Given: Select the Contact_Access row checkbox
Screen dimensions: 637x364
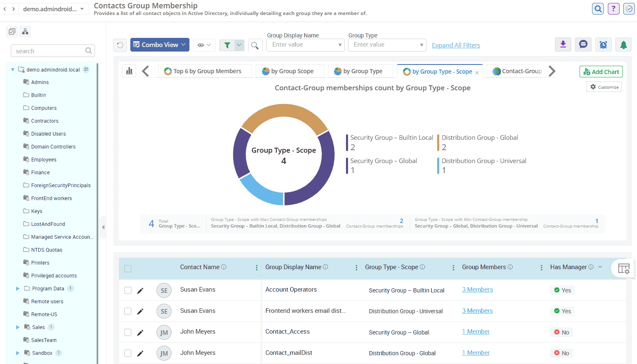Looking at the screenshot, I should (128, 332).
